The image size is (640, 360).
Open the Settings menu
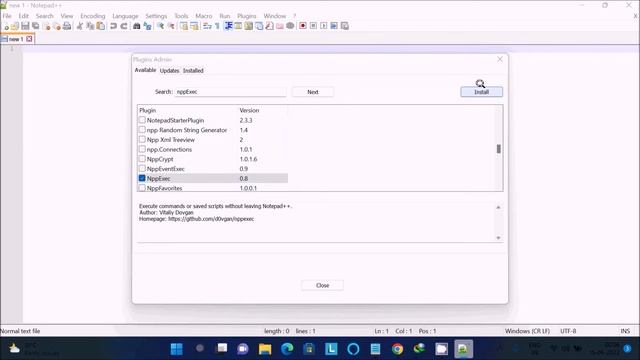tap(156, 16)
